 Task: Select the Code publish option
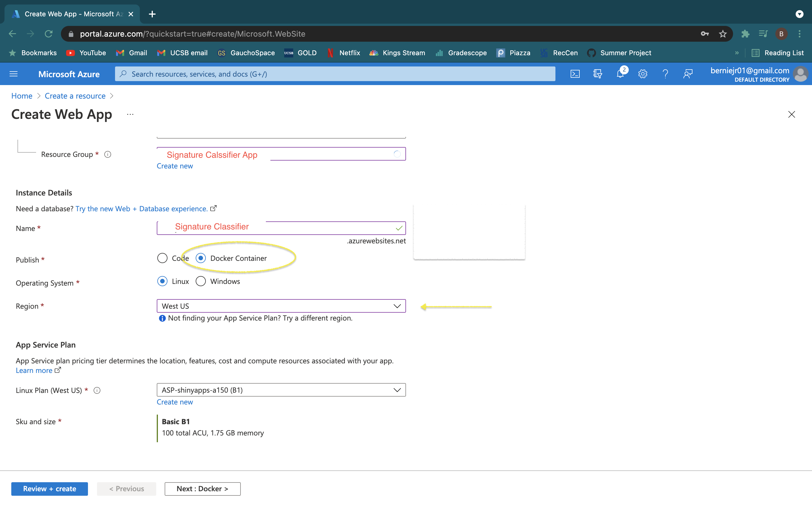pyautogui.click(x=162, y=258)
